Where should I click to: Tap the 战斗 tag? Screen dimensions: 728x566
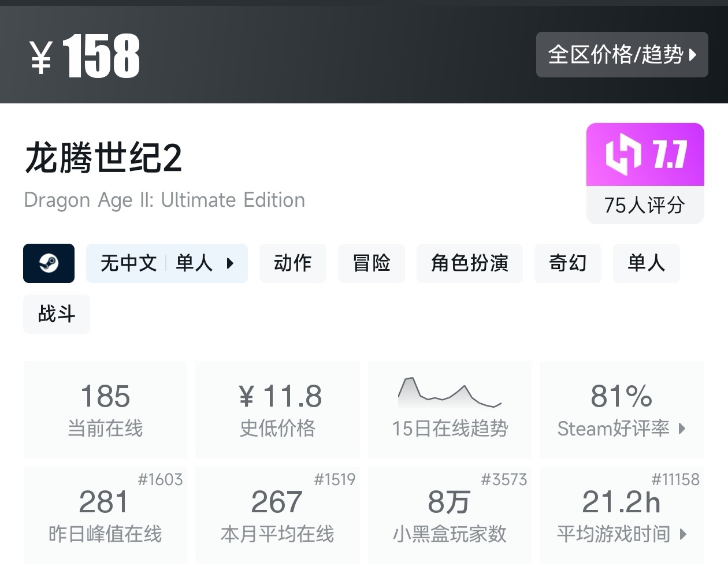pos(57,314)
